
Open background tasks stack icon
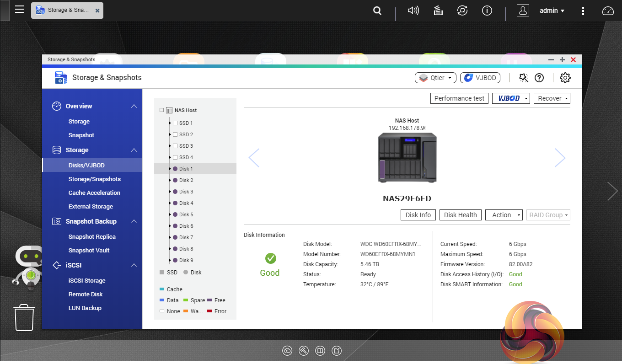[x=438, y=11]
